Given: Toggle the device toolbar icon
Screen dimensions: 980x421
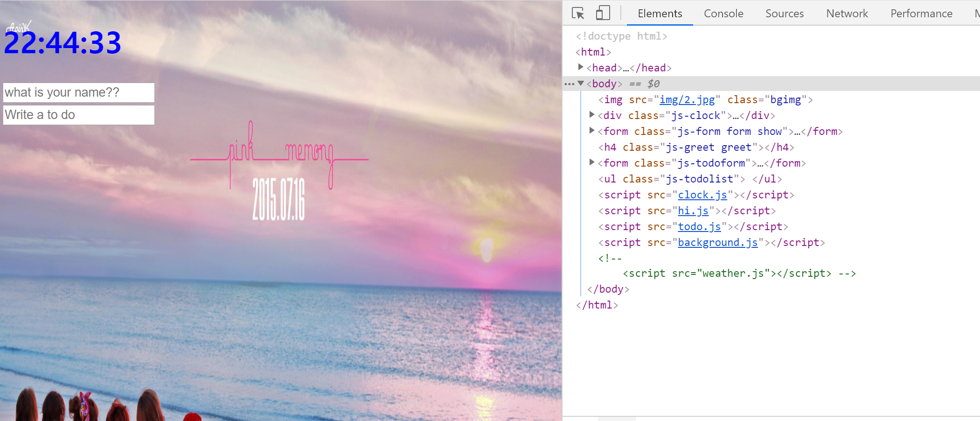Looking at the screenshot, I should click(x=603, y=13).
